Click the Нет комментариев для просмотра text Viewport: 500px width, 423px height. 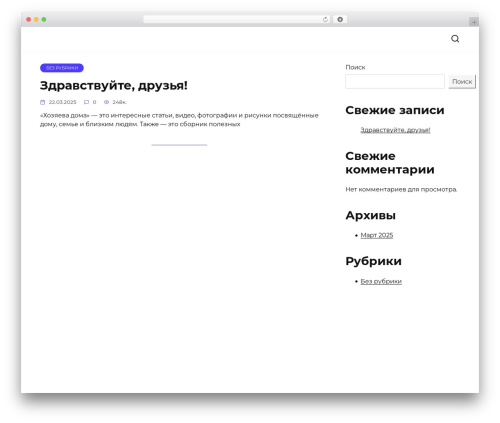(401, 190)
